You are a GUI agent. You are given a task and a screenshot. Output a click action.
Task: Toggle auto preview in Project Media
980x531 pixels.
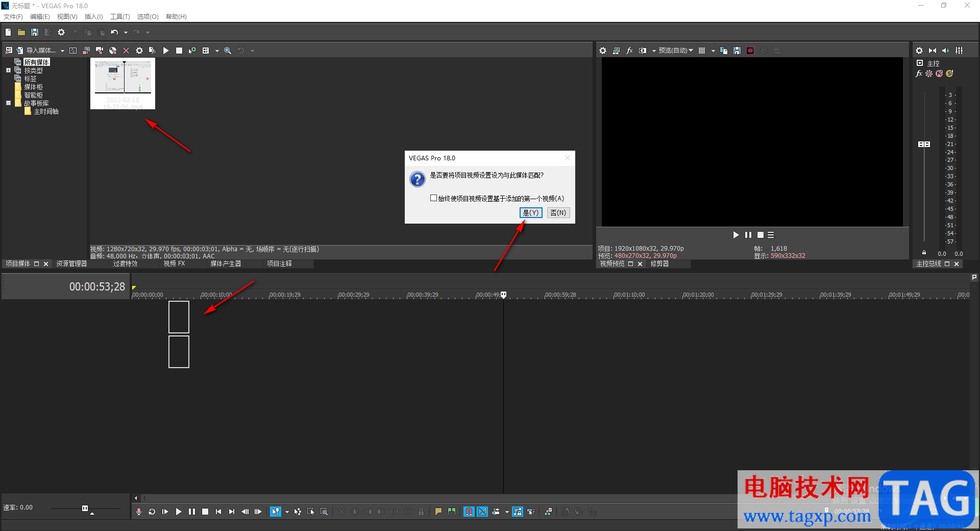[192, 51]
